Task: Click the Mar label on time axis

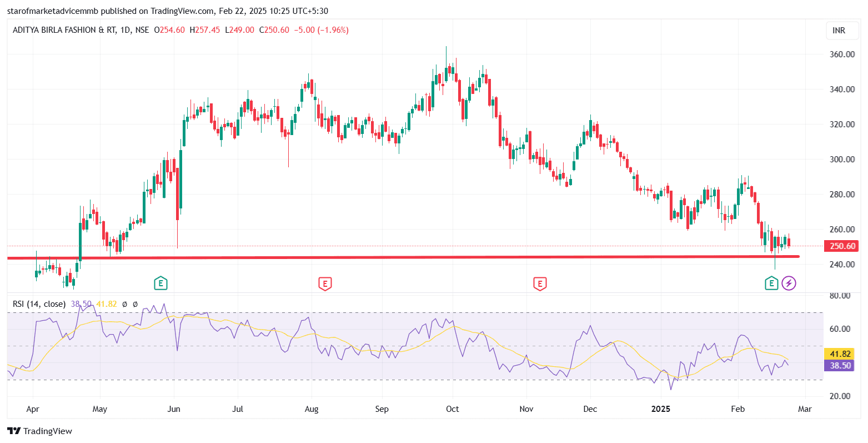Action: pyautogui.click(x=805, y=409)
